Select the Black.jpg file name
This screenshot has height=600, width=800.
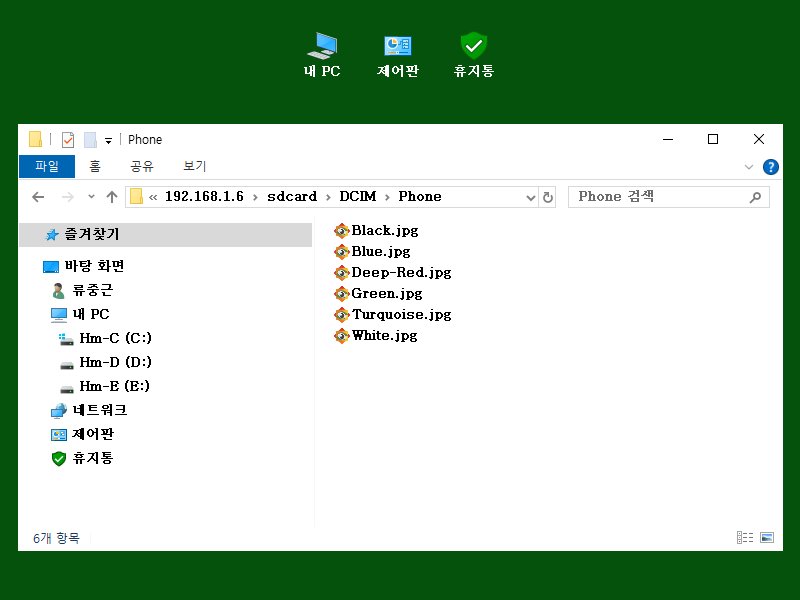385,231
